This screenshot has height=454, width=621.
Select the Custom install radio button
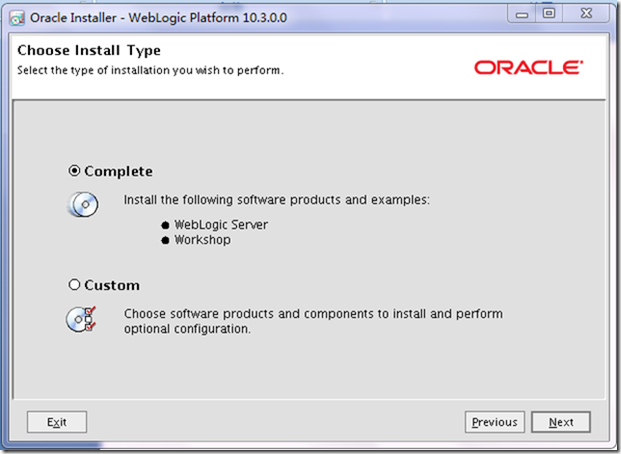[x=74, y=285]
